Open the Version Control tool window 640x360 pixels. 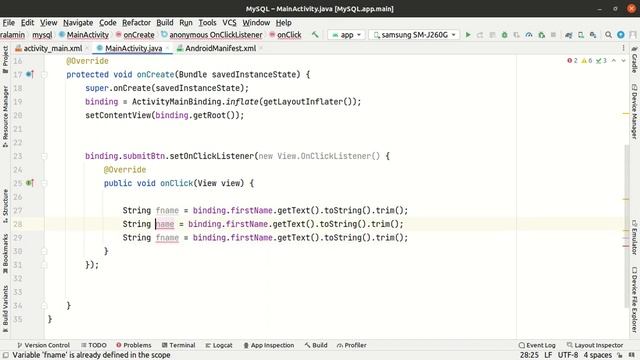click(43, 345)
